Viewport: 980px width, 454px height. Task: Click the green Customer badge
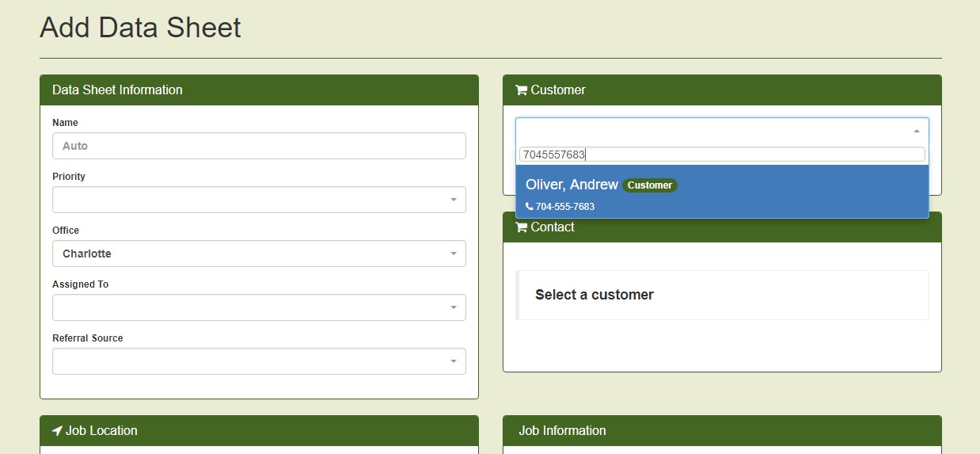650,185
